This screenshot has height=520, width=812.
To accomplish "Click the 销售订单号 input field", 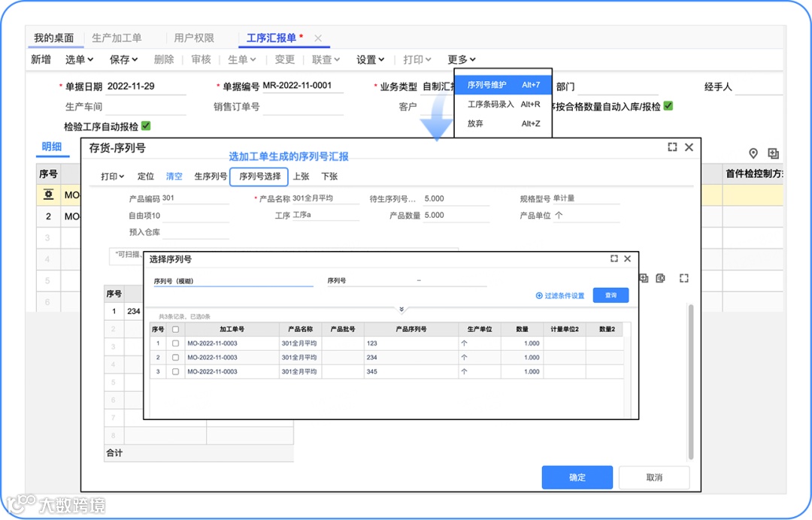I will (302, 107).
